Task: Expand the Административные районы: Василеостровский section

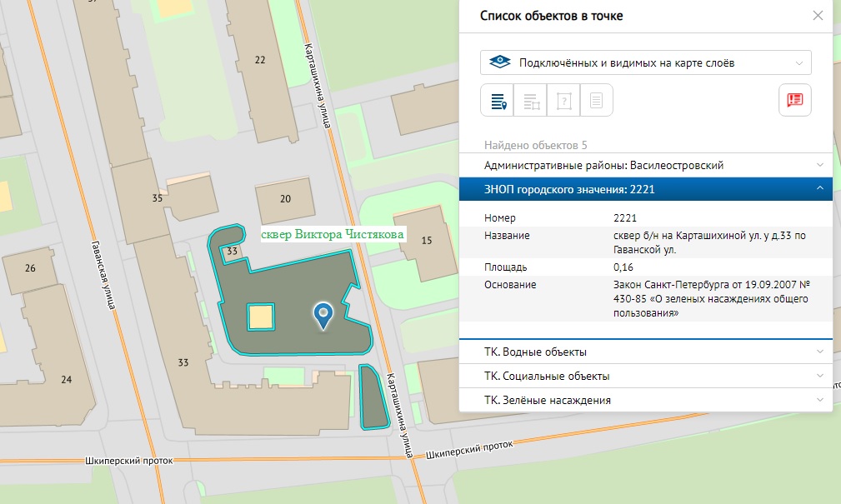Action: coord(645,165)
